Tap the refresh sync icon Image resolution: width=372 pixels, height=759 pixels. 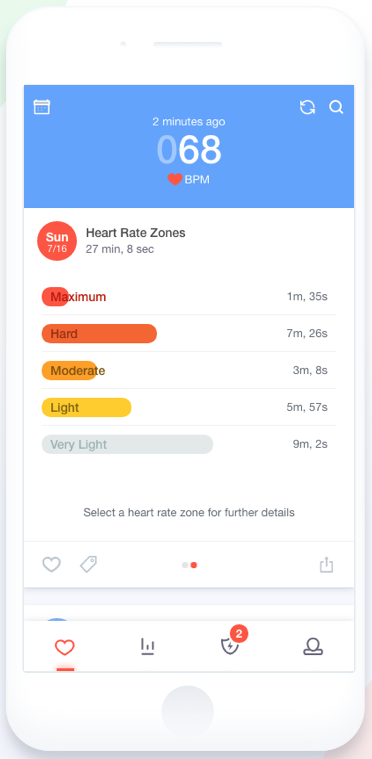tap(307, 107)
